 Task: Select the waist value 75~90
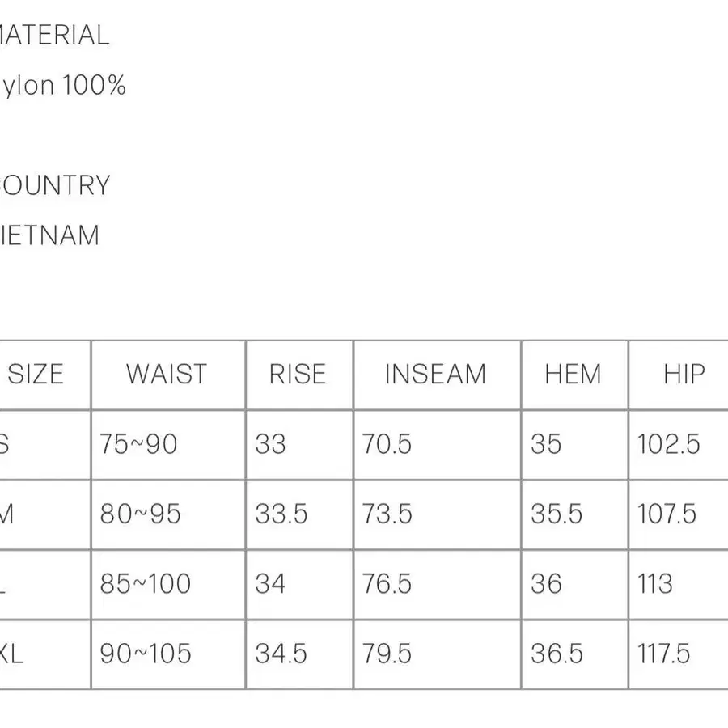click(138, 444)
